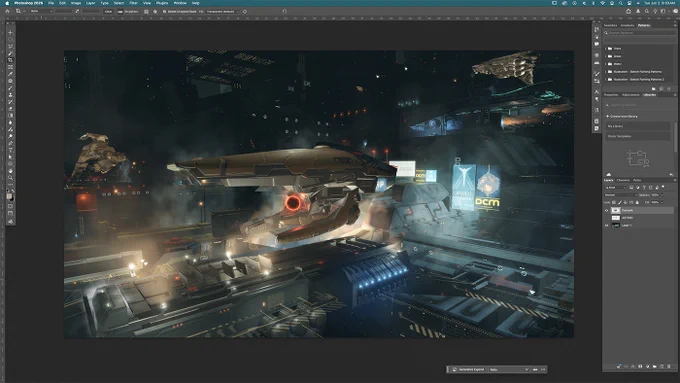Click delete layer trash icon in Layers panel
The height and width of the screenshot is (383, 680).
(x=669, y=367)
